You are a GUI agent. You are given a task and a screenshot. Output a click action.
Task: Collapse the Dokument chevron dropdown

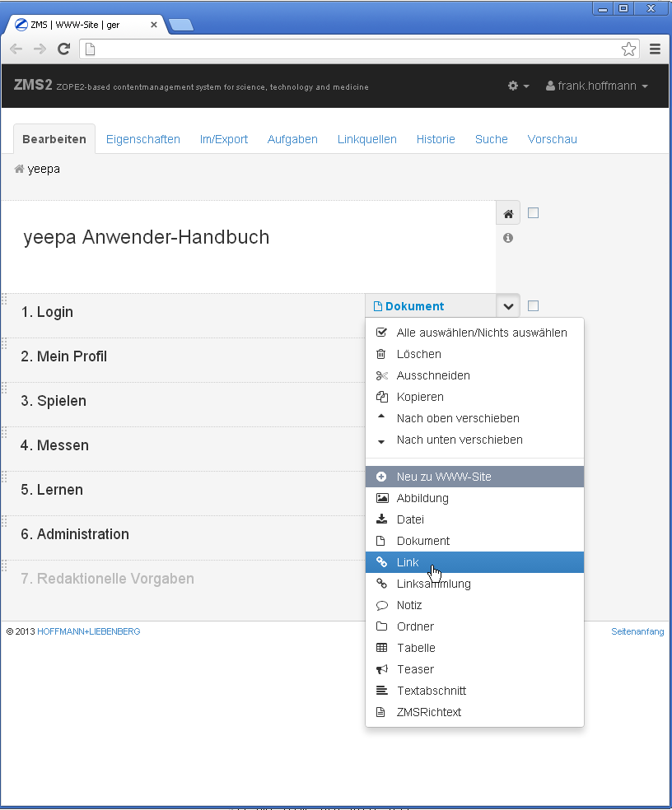(x=508, y=306)
